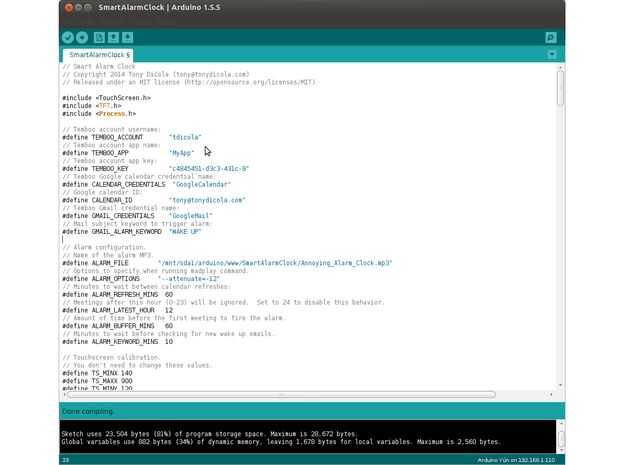Click the TEMBOO_ACCOUNT value "tdicola"
620x465 pixels.
point(185,137)
